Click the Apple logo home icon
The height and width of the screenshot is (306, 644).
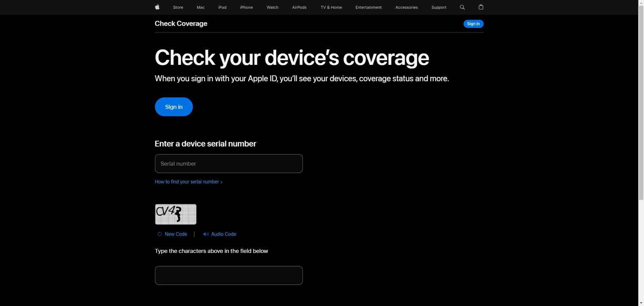pyautogui.click(x=157, y=7)
